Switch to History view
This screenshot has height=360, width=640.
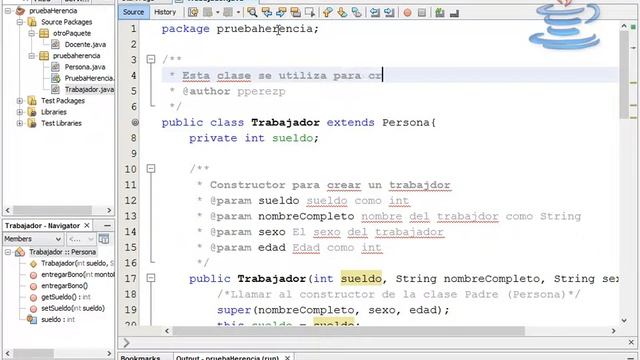click(x=165, y=12)
